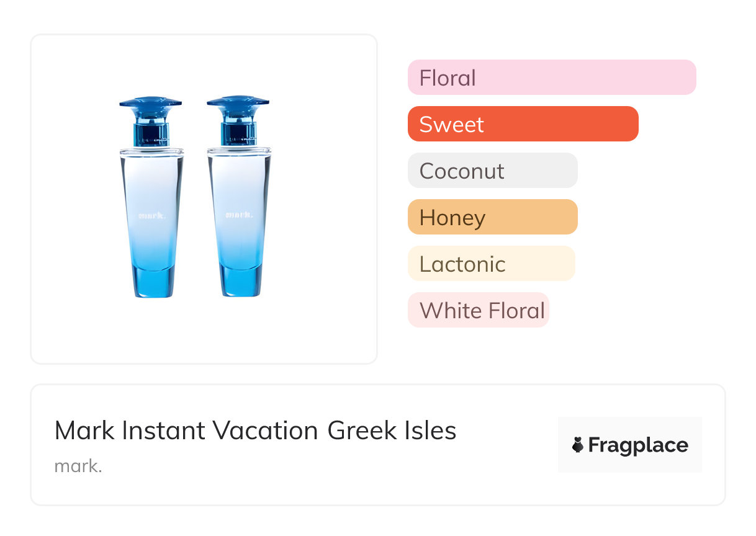Pick the Honey accord bar
Screen dimensions: 756x536
[x=492, y=217]
